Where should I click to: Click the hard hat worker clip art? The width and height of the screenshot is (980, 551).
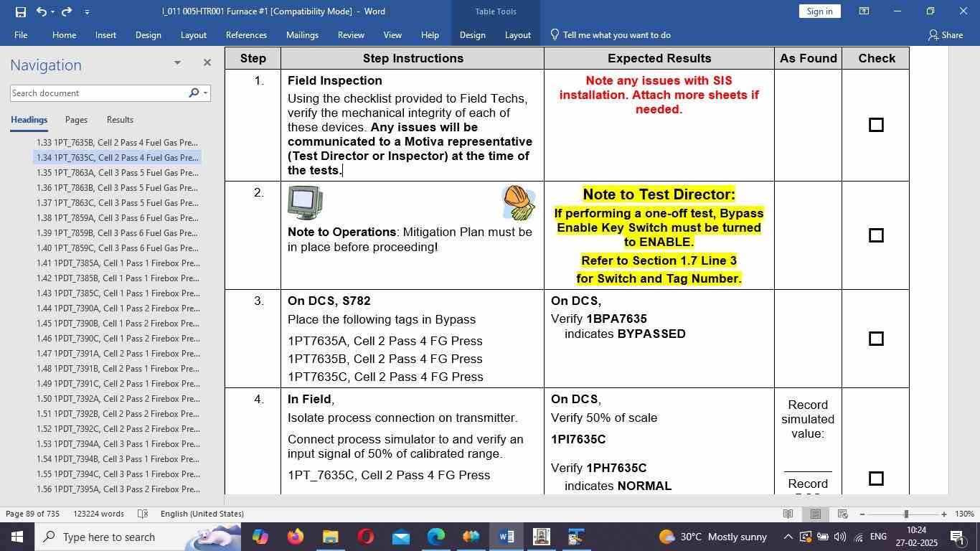519,202
